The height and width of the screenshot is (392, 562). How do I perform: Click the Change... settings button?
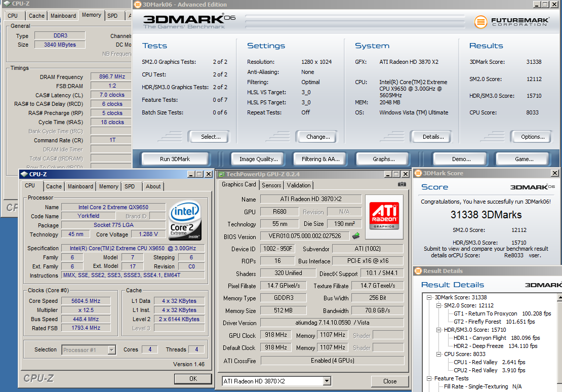coord(318,137)
